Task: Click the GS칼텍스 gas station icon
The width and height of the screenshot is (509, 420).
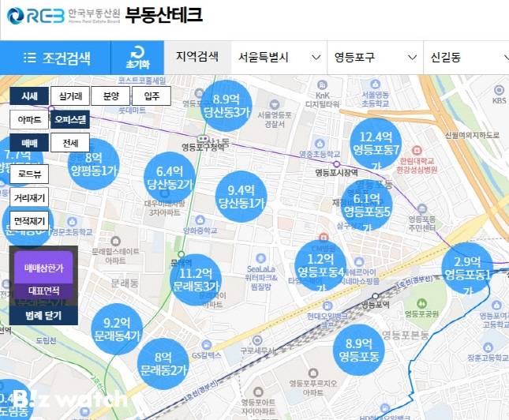Action: (x=206, y=345)
